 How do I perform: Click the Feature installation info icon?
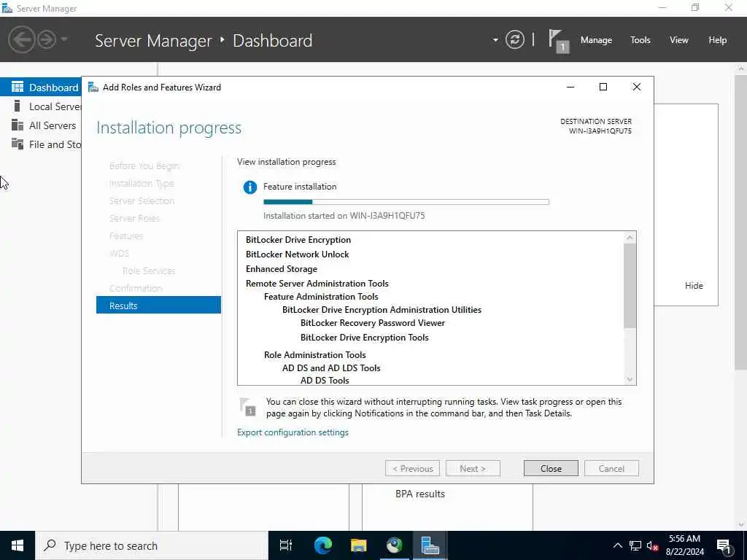click(249, 187)
